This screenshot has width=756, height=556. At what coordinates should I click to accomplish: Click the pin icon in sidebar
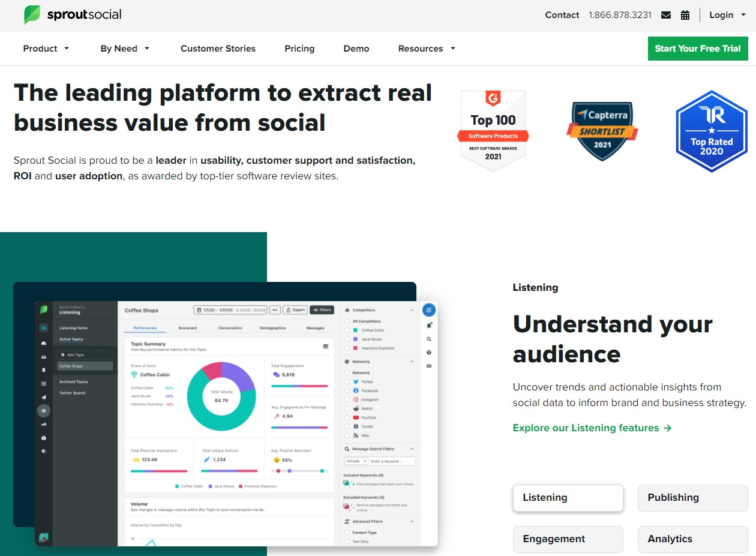click(x=43, y=371)
